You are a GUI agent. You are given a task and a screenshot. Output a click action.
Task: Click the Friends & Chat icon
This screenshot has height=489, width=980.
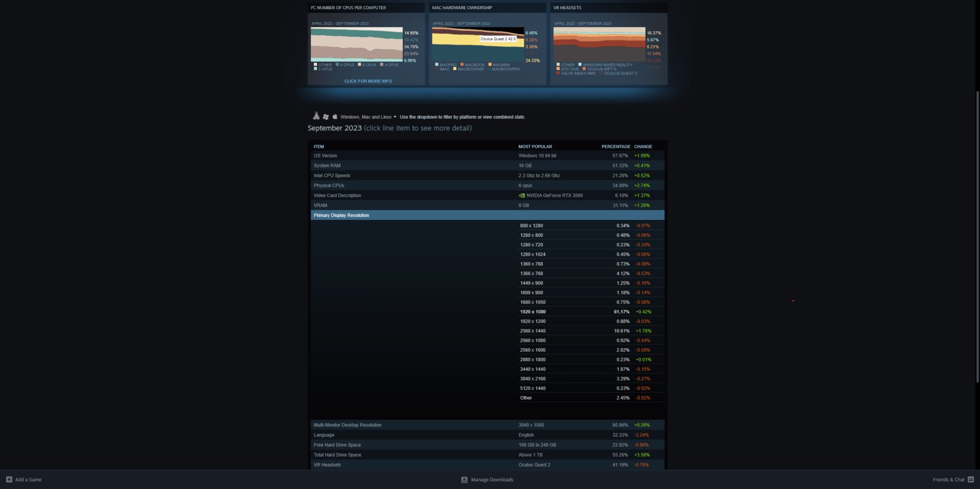point(970,479)
